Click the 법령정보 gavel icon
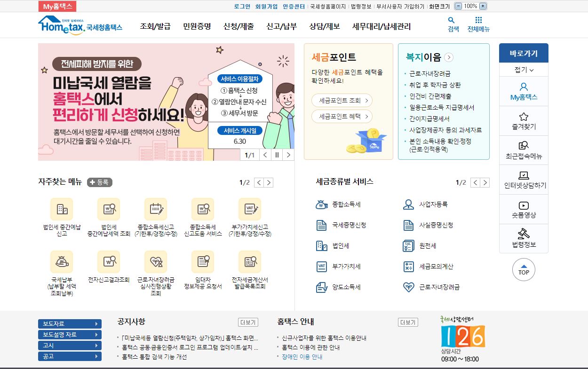588x369 pixels. click(524, 234)
